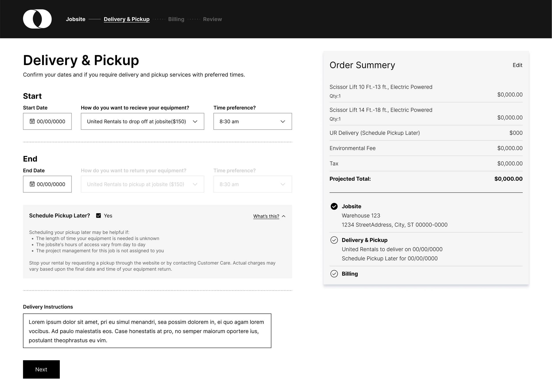The image size is (552, 392).
Task: Click the filled Jobsite checkmark icon
Action: [334, 206]
